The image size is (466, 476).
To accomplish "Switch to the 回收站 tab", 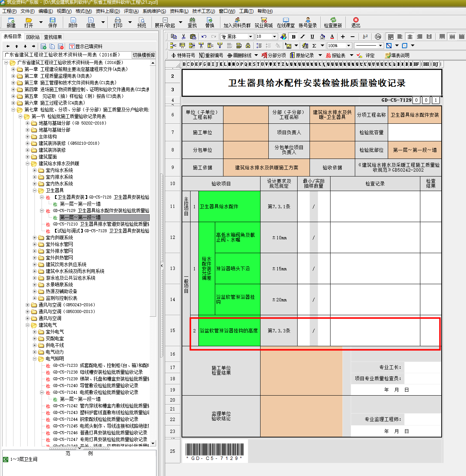I will tap(33, 37).
